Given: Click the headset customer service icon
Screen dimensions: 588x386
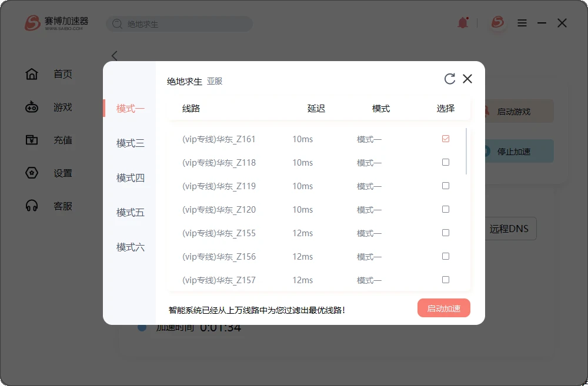Looking at the screenshot, I should pyautogui.click(x=32, y=206).
